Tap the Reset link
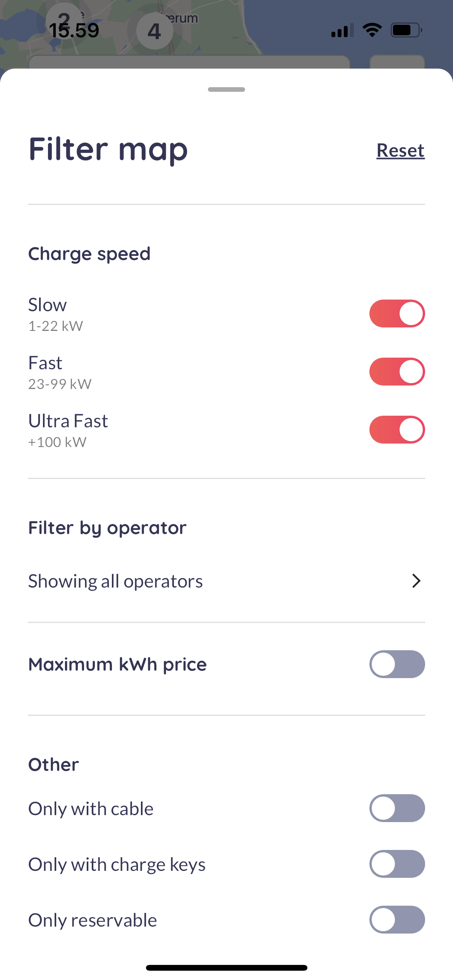453x980 pixels. [400, 150]
